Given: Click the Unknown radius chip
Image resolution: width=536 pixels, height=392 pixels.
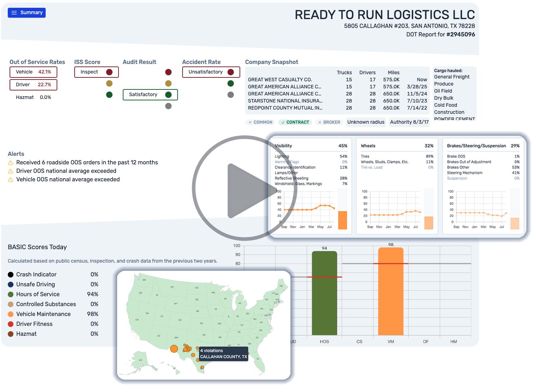Looking at the screenshot, I should click(x=366, y=122).
